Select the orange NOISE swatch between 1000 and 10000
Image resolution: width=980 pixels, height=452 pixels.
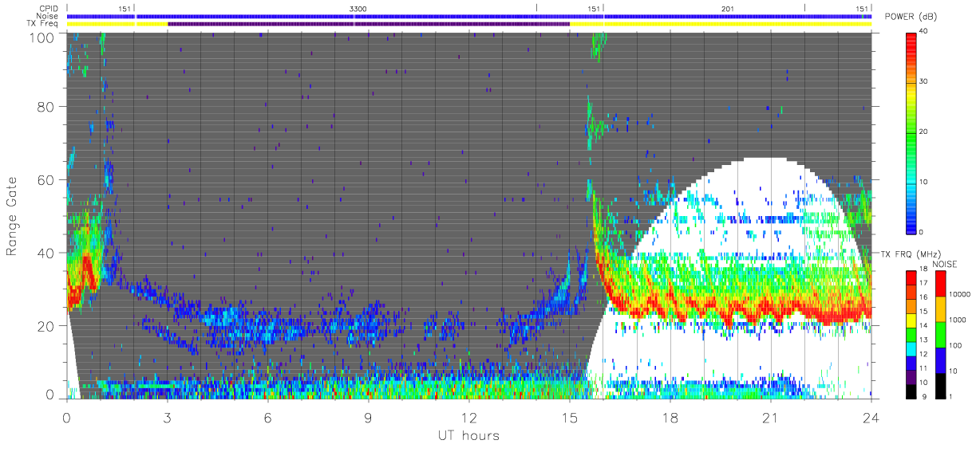click(941, 309)
